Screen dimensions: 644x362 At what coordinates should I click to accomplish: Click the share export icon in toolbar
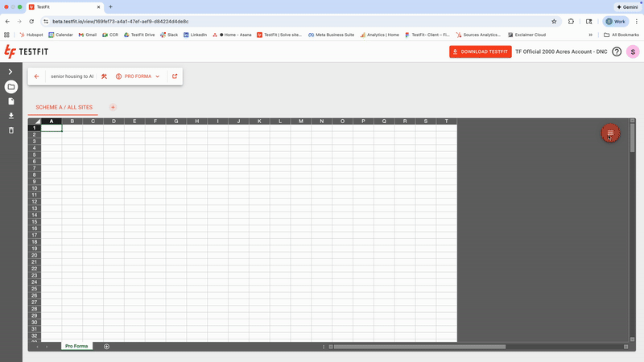click(x=175, y=76)
